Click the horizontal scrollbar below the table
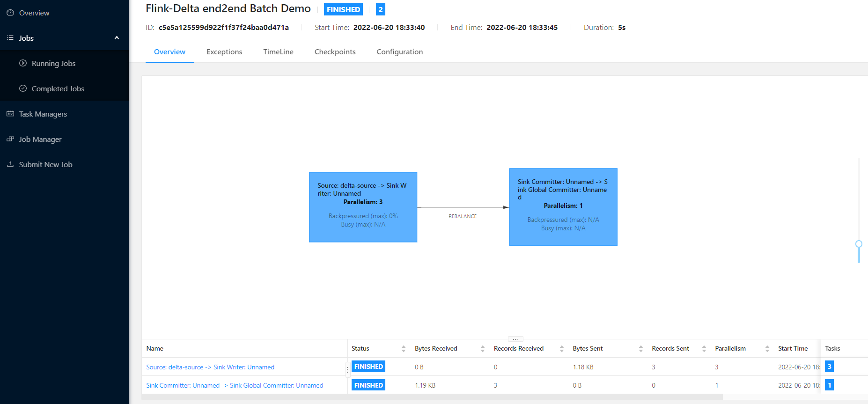This screenshot has height=404, width=868. point(432,397)
